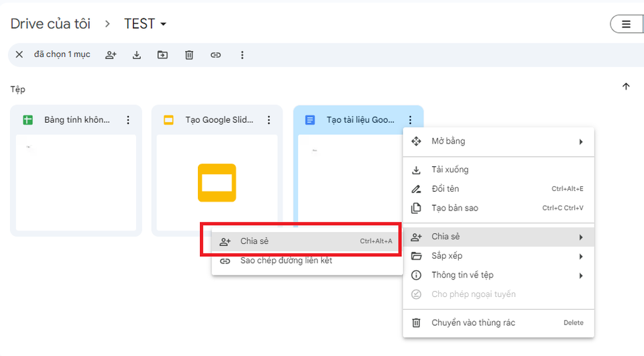The width and height of the screenshot is (644, 356).
Task: Click the move-to-folder icon in the toolbar
Action: 162,55
